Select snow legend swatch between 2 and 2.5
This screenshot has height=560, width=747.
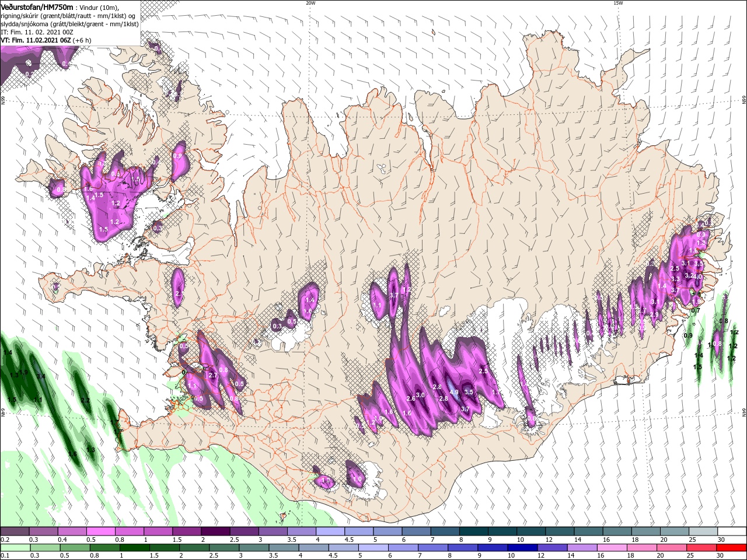[x=215, y=531]
